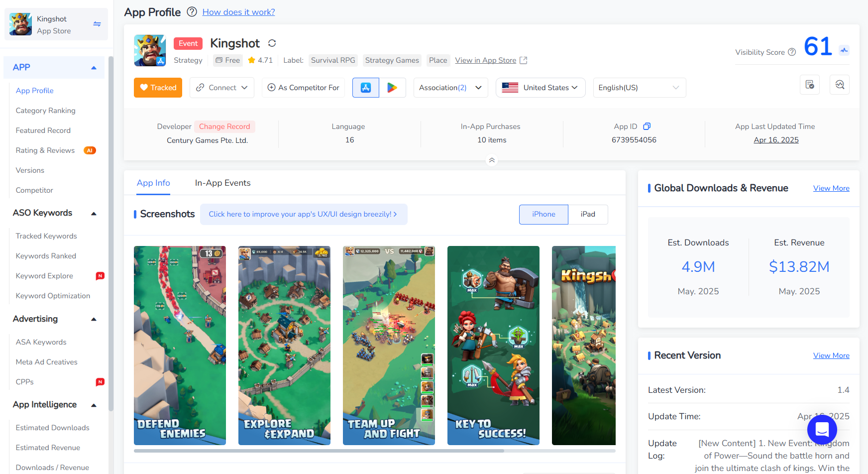Select the In-App Events tab
Viewport: 868px width, 474px height.
coord(222,183)
